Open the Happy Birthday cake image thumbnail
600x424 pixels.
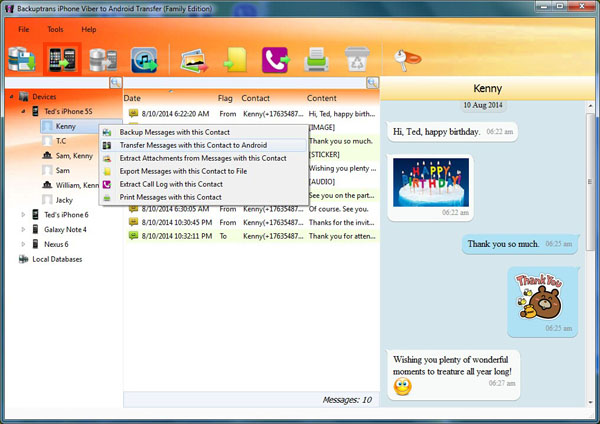pyautogui.click(x=431, y=182)
